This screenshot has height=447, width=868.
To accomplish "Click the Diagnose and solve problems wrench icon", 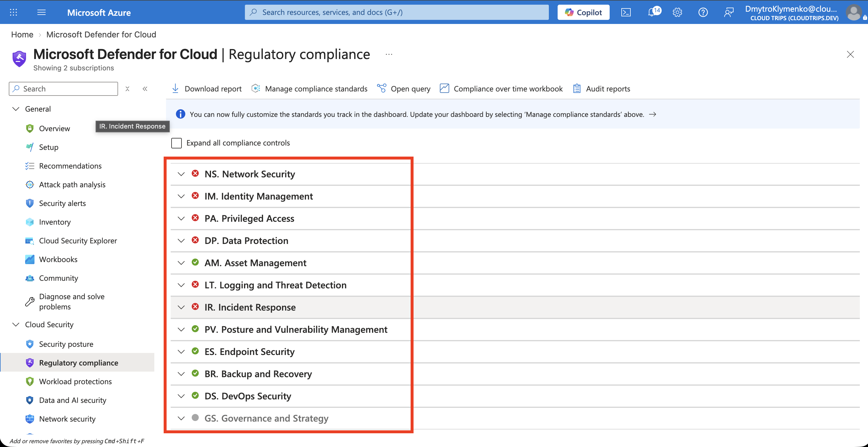I will pos(30,302).
